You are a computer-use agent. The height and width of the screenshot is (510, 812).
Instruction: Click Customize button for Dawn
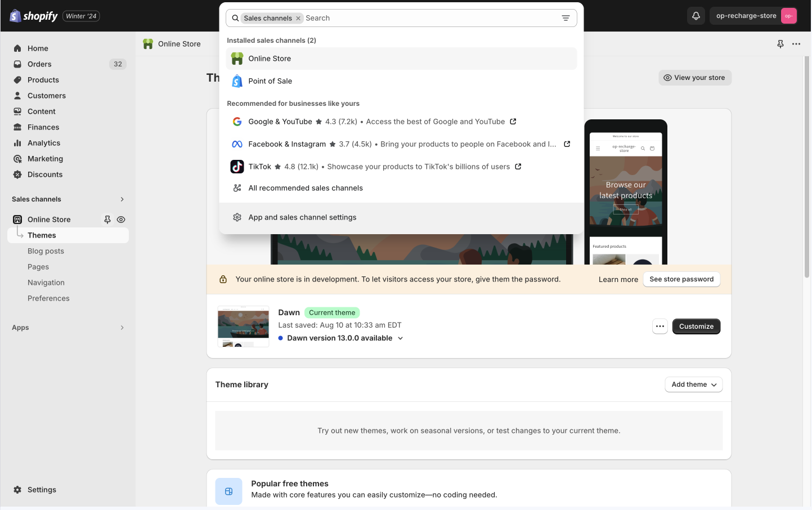pyautogui.click(x=696, y=326)
